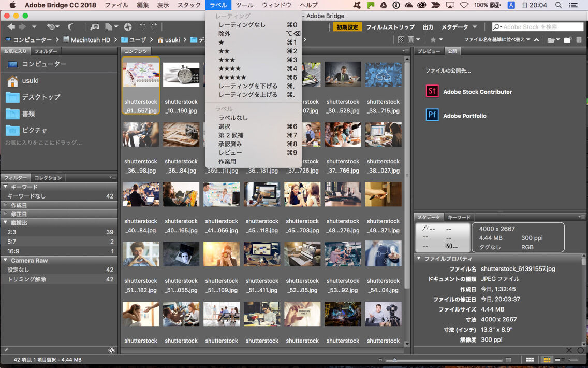Toggle ascending sort order arrow
The width and height of the screenshot is (588, 368).
pyautogui.click(x=536, y=40)
